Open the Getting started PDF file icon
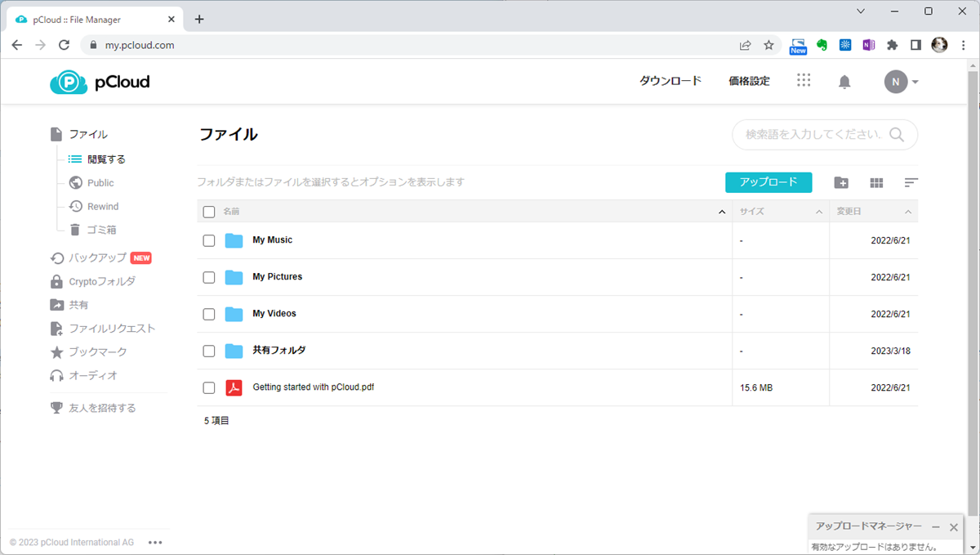Image resolution: width=980 pixels, height=555 pixels. 234,387
